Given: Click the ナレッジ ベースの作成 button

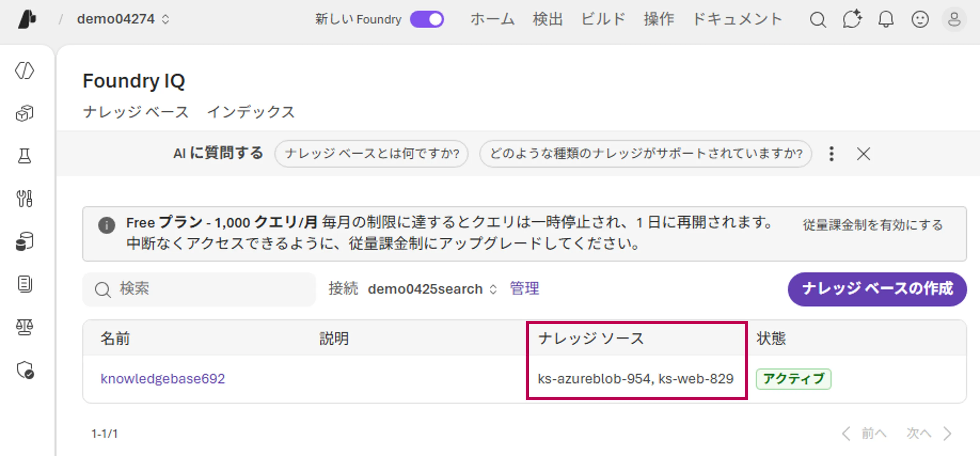Looking at the screenshot, I should (877, 289).
